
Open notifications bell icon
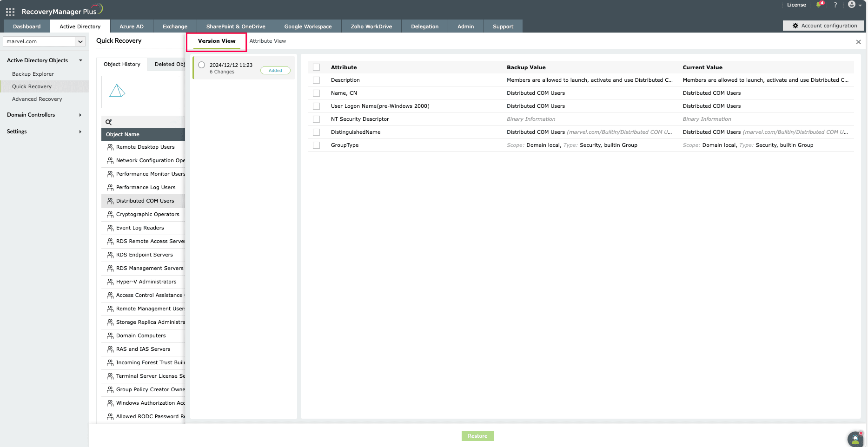pos(819,5)
